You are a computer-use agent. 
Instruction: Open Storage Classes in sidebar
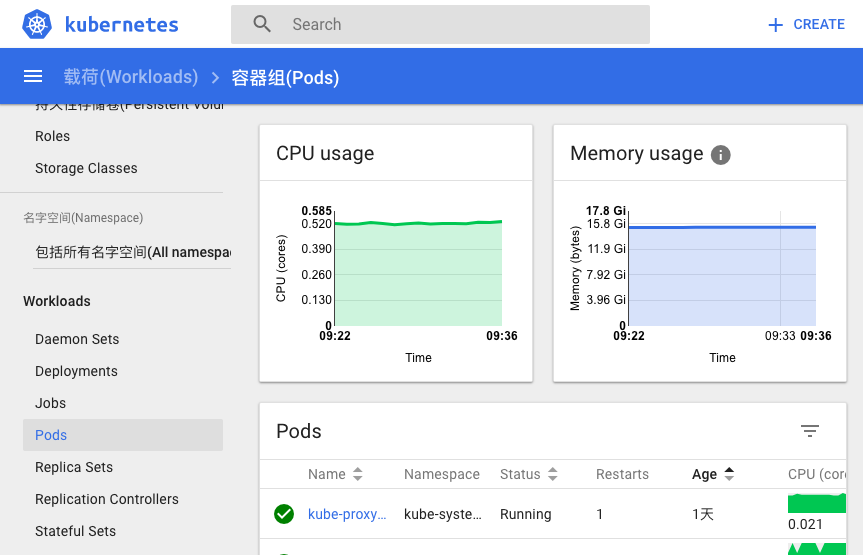(x=86, y=168)
